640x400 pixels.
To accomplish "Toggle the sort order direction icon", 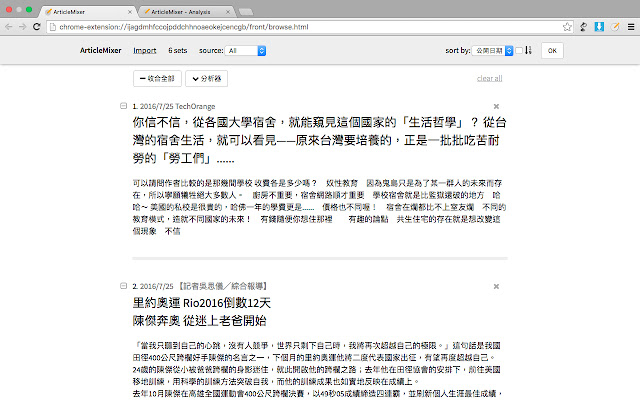I will 529,50.
